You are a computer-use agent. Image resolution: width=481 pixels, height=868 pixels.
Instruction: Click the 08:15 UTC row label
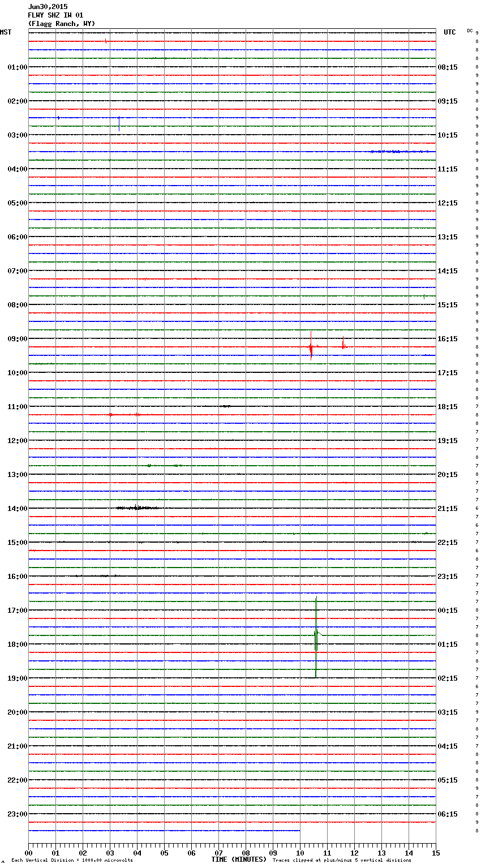point(448,67)
